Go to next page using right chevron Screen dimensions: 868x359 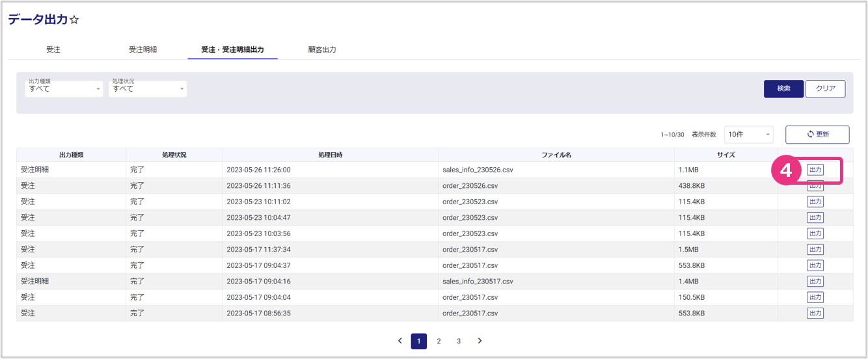[x=480, y=341]
